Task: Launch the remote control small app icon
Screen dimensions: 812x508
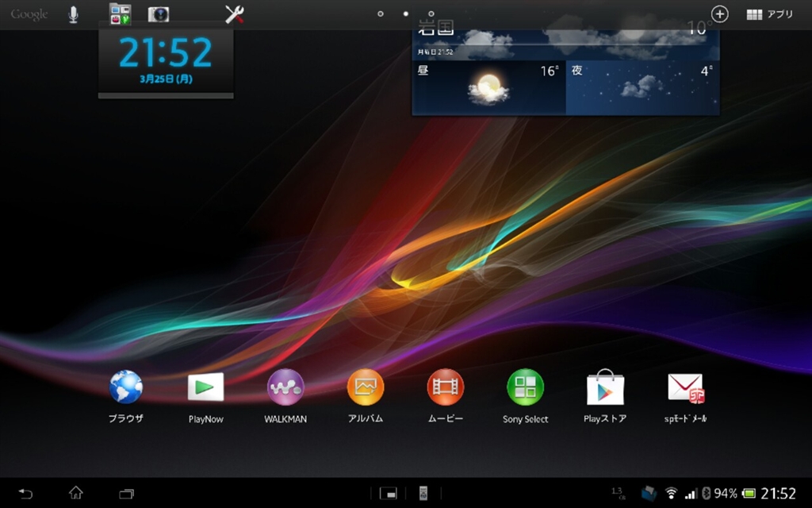Action: tap(423, 493)
